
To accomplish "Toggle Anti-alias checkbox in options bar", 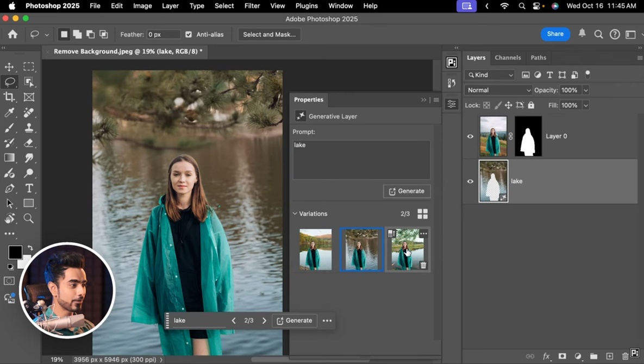I will [x=189, y=34].
